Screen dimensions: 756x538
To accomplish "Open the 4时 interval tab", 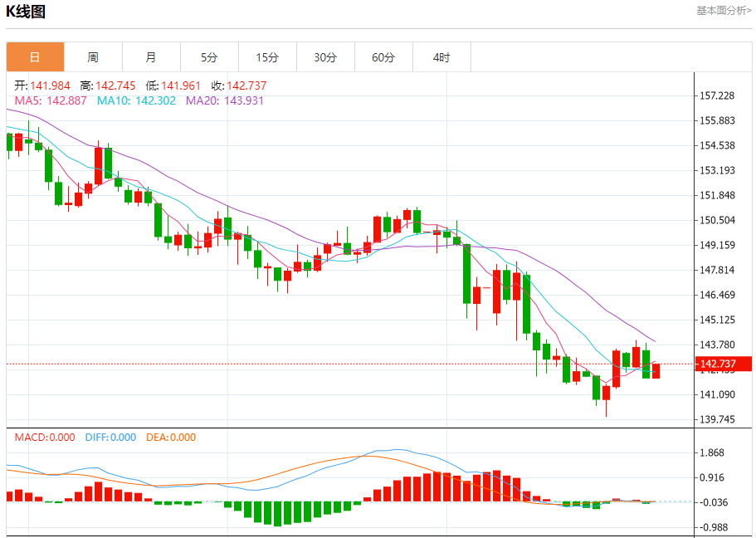I will point(441,57).
